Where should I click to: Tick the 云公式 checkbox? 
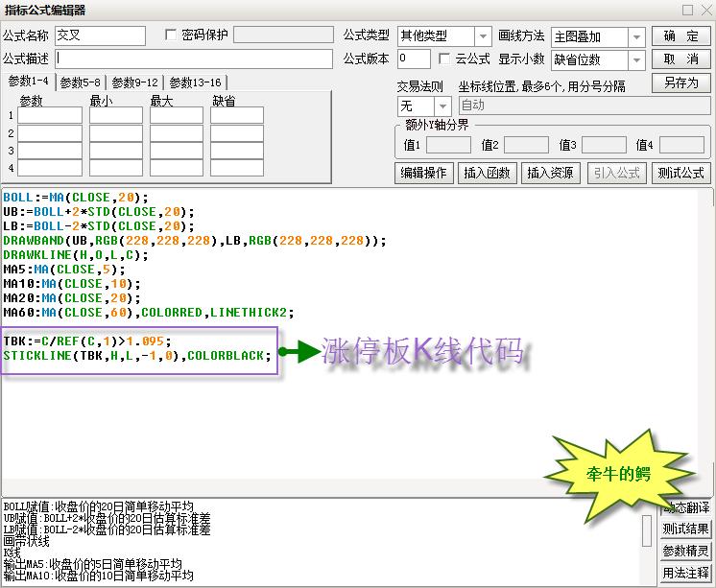coord(444,59)
